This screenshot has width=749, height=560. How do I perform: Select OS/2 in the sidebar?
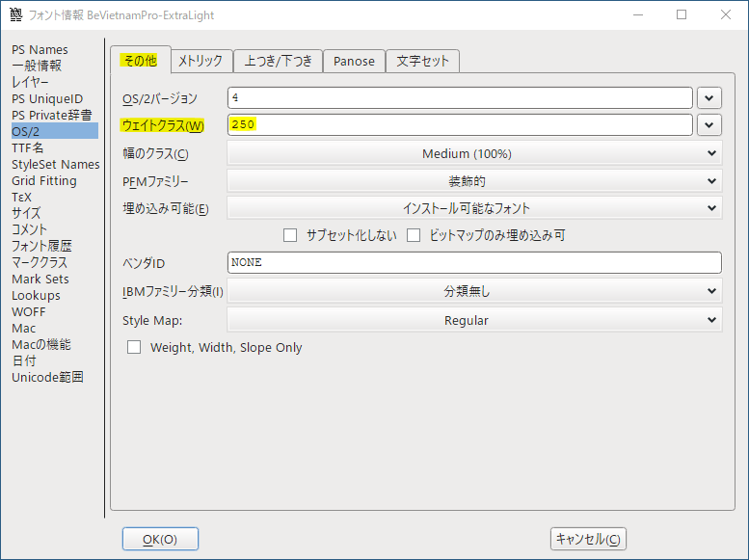tap(54, 131)
